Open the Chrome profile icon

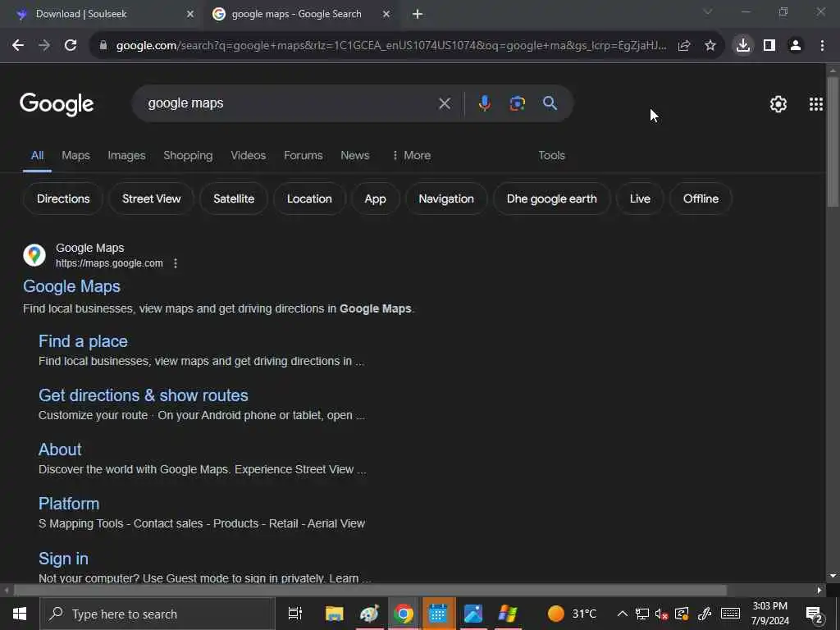coord(796,46)
